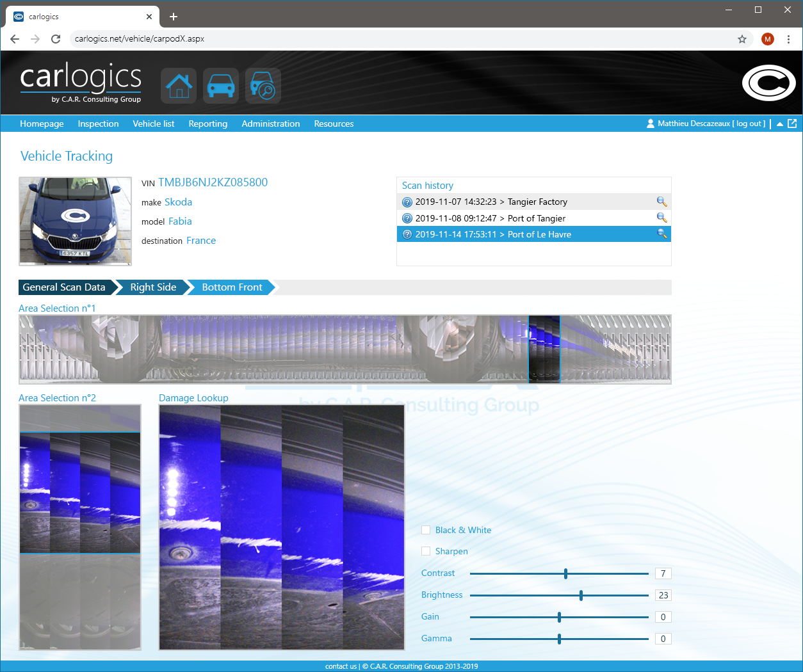Open the home icon in the header

pos(179,86)
